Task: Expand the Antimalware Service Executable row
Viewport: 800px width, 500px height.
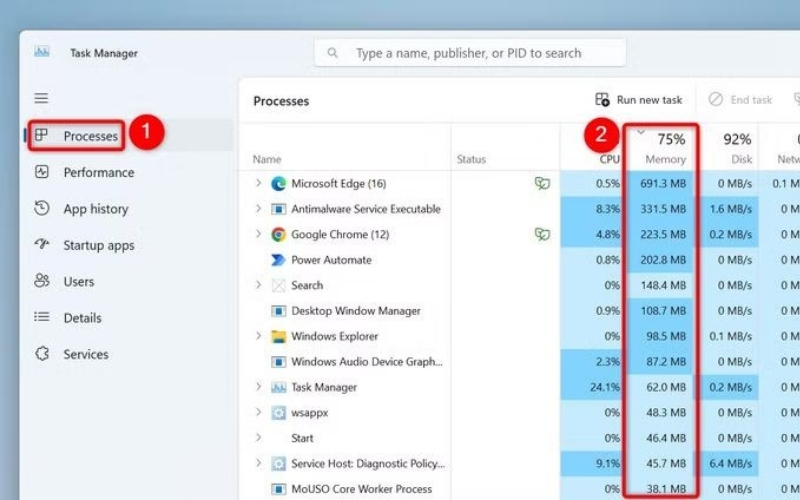Action: pos(258,209)
